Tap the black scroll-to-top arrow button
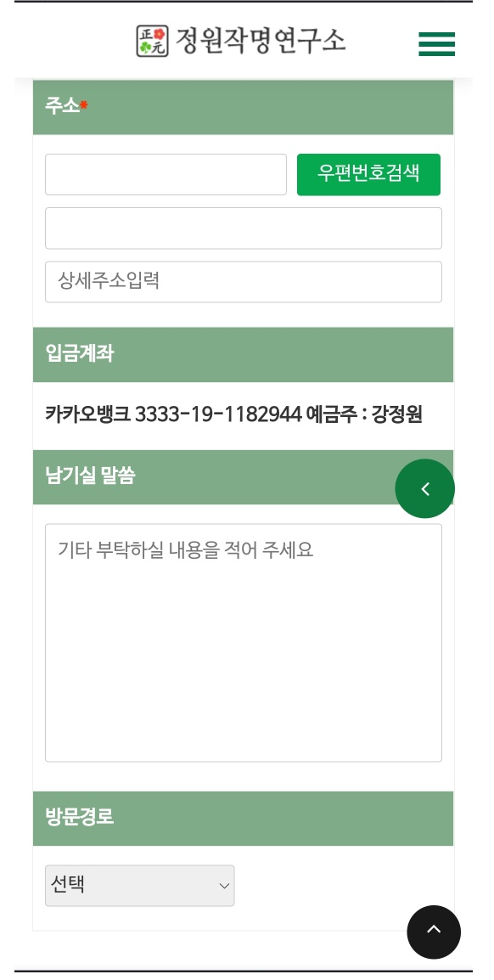494x980 pixels. [x=434, y=932]
